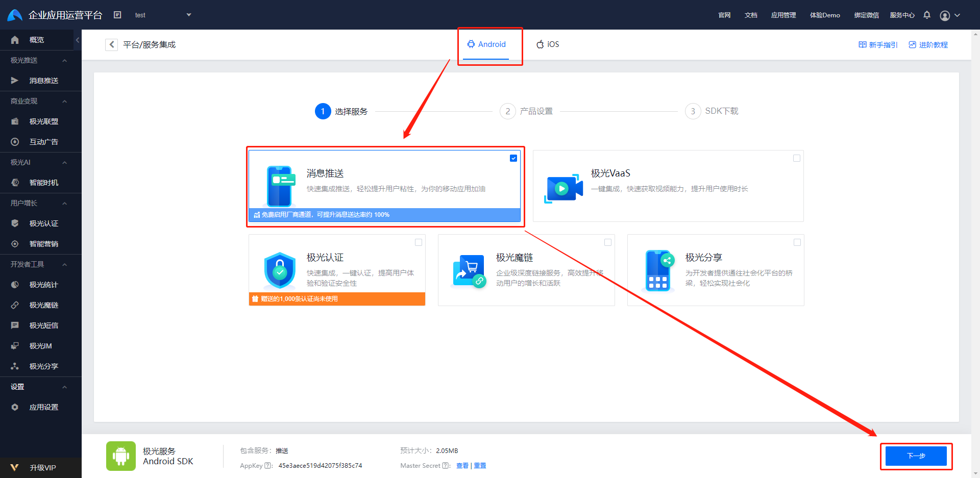Open 新手指引 guide link
The image size is (980, 478).
[878, 45]
